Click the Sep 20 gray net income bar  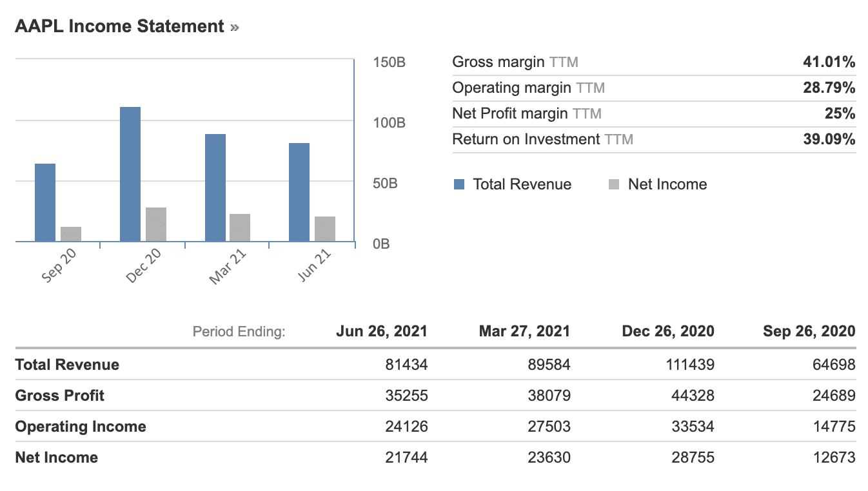click(x=71, y=234)
